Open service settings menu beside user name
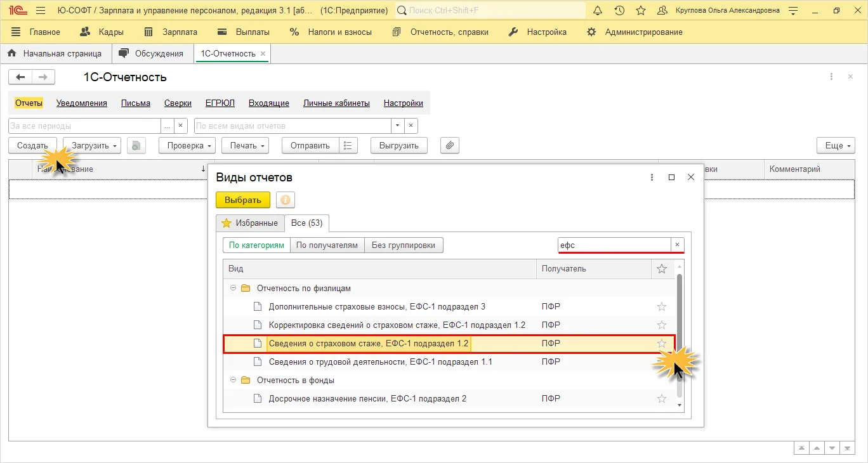 [794, 11]
